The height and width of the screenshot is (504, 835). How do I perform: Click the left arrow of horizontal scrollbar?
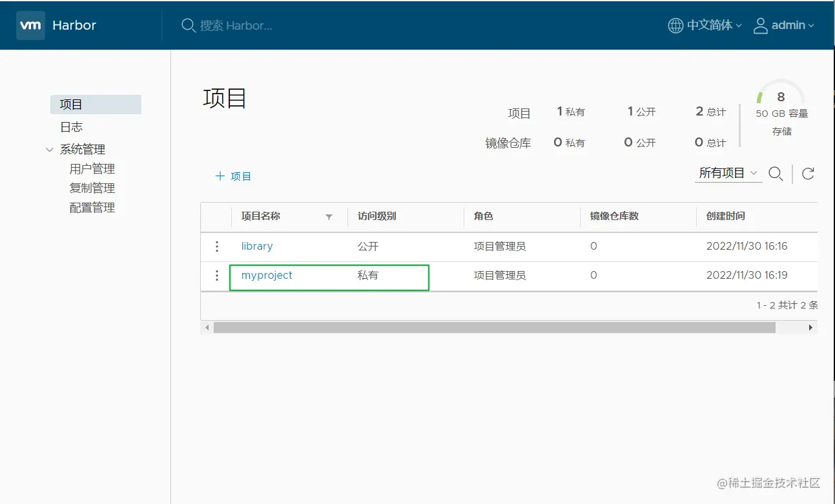click(207, 328)
